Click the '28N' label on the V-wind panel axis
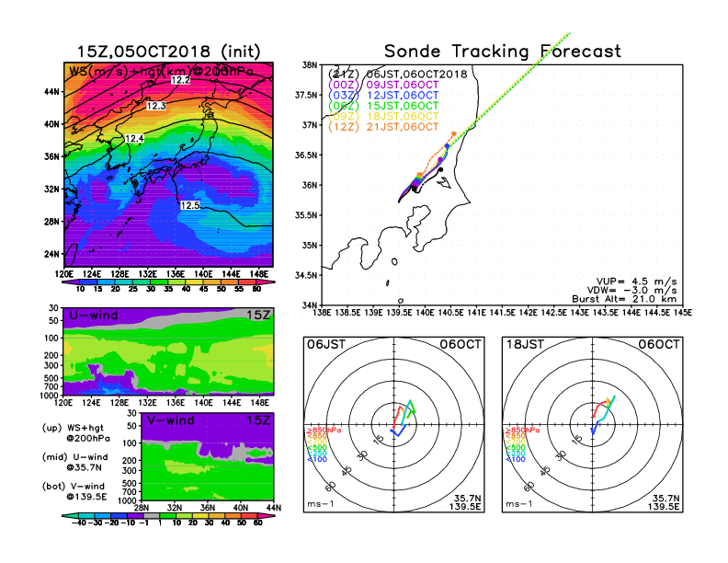 (142, 508)
